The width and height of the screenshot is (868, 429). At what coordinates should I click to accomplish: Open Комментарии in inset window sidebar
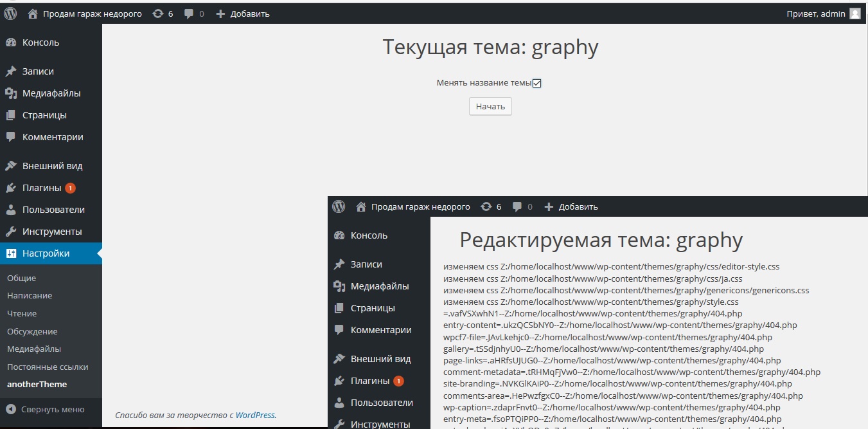(x=381, y=330)
